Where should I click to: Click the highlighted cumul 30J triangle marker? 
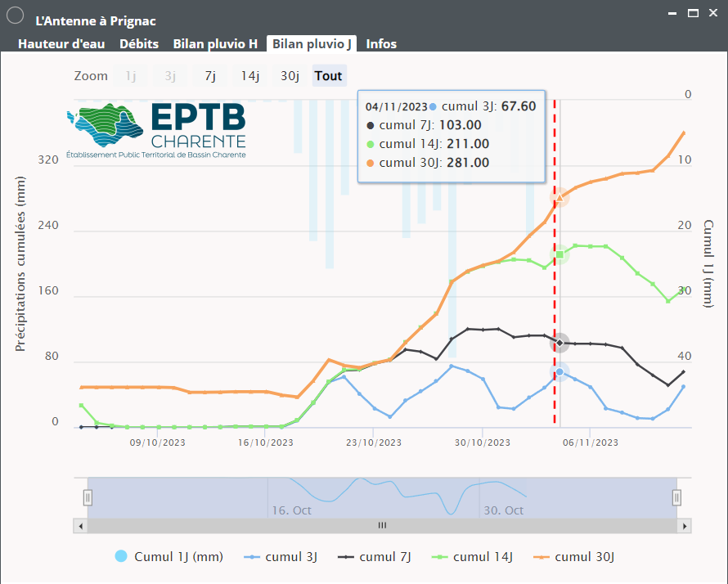pyautogui.click(x=560, y=197)
